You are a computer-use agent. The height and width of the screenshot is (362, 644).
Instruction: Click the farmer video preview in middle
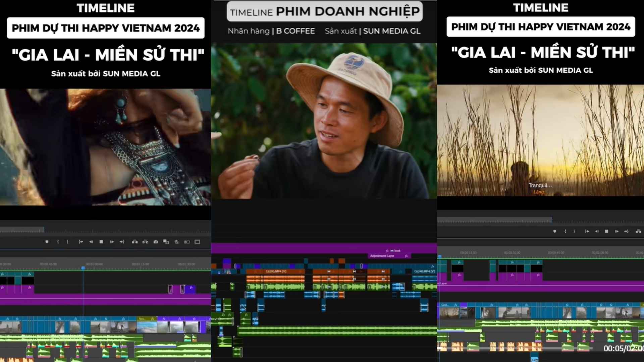tap(324, 121)
